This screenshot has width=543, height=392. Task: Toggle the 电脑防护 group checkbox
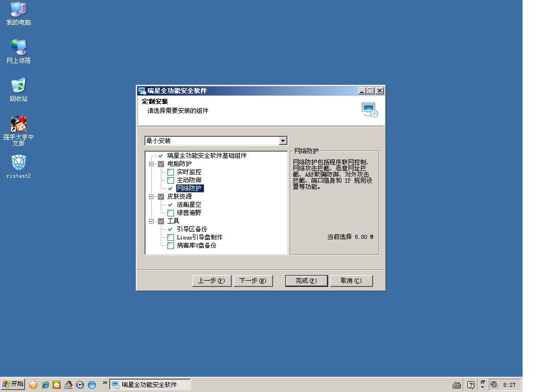pos(161,164)
